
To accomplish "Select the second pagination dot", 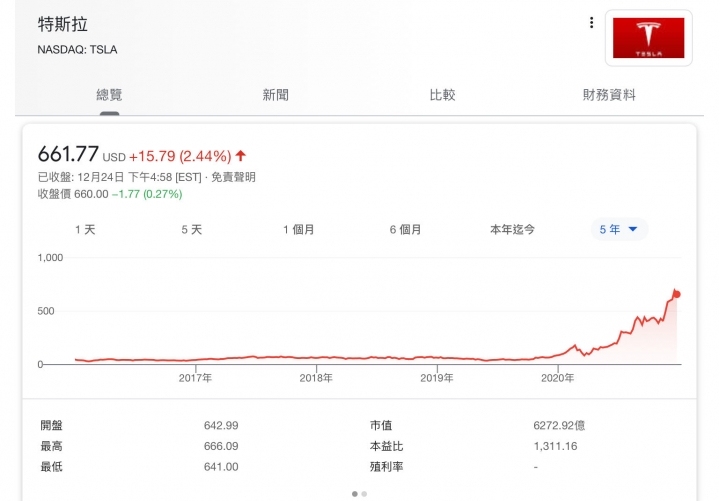I will (364, 494).
